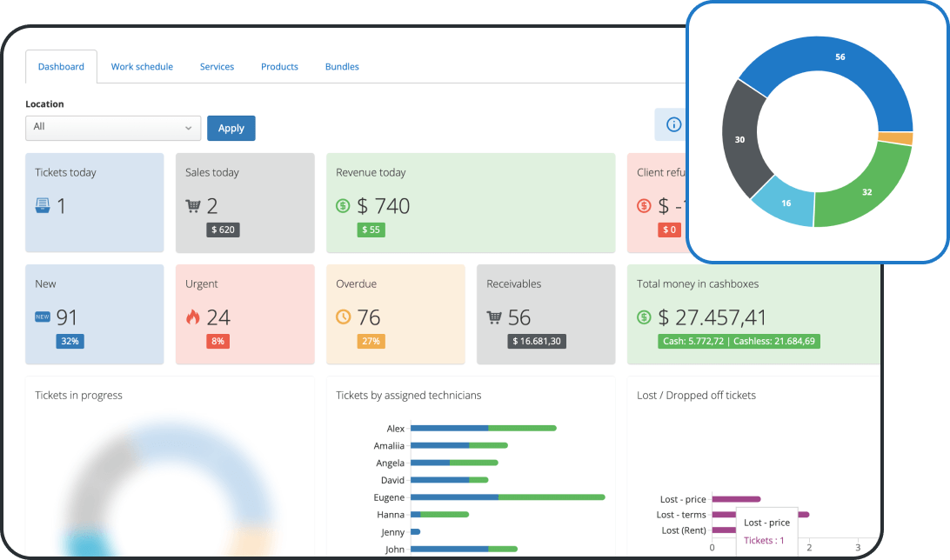This screenshot has width=950, height=560.
Task: Select the Dashboard tab
Action: [x=61, y=66]
